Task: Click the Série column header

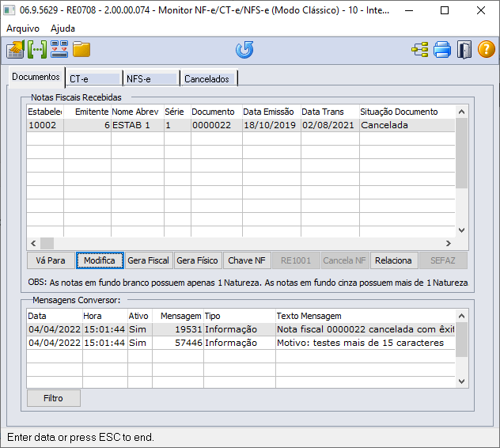Action: [x=178, y=112]
